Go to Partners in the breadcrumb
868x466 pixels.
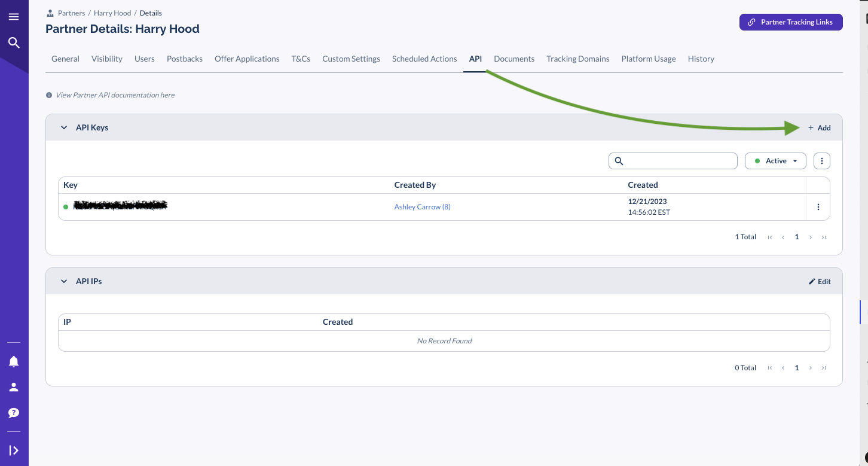point(71,13)
